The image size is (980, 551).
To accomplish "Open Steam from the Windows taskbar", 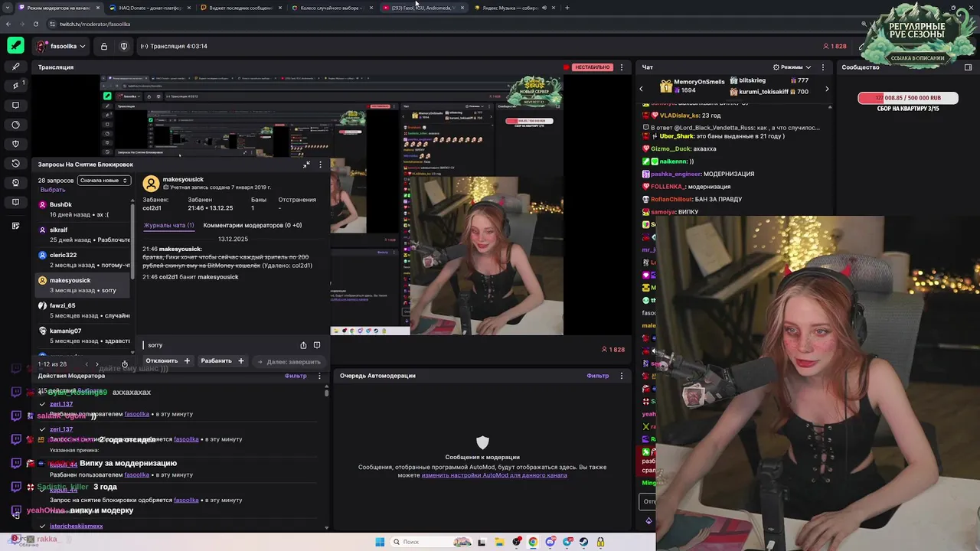I will pos(583,542).
